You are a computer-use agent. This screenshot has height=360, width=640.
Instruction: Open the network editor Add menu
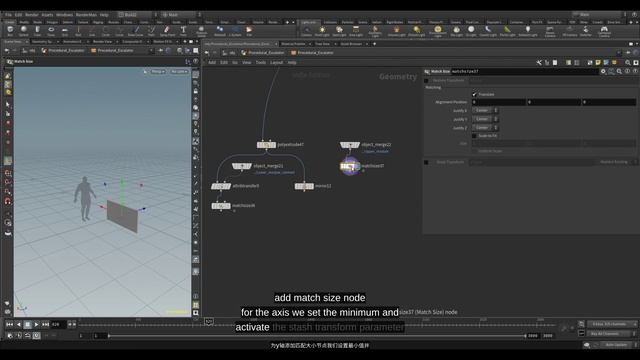[212, 62]
